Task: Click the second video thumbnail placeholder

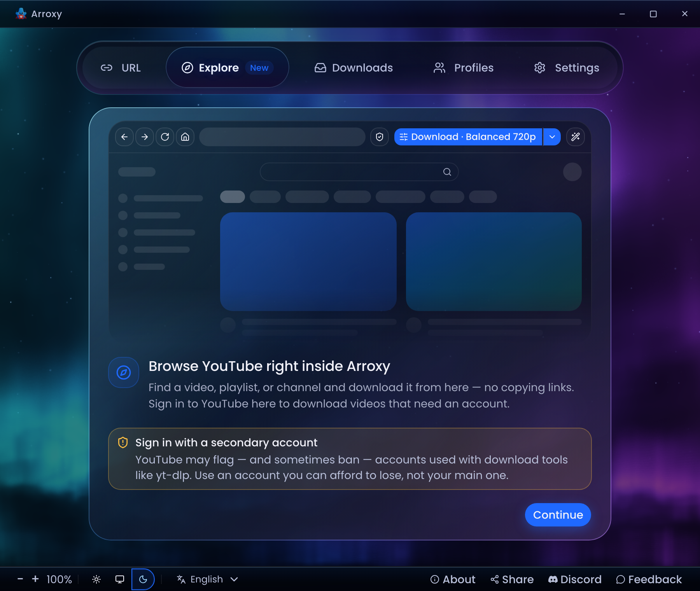Action: [x=494, y=262]
